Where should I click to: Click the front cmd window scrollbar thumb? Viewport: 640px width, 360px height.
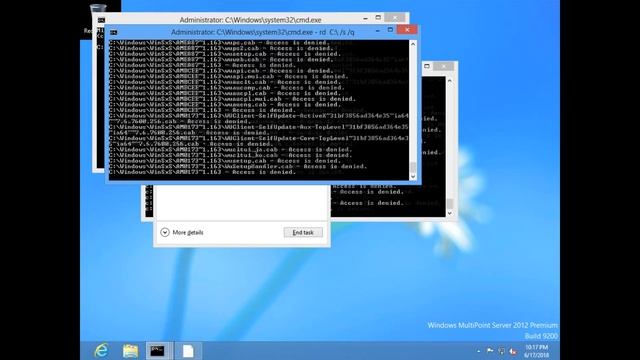(x=413, y=167)
